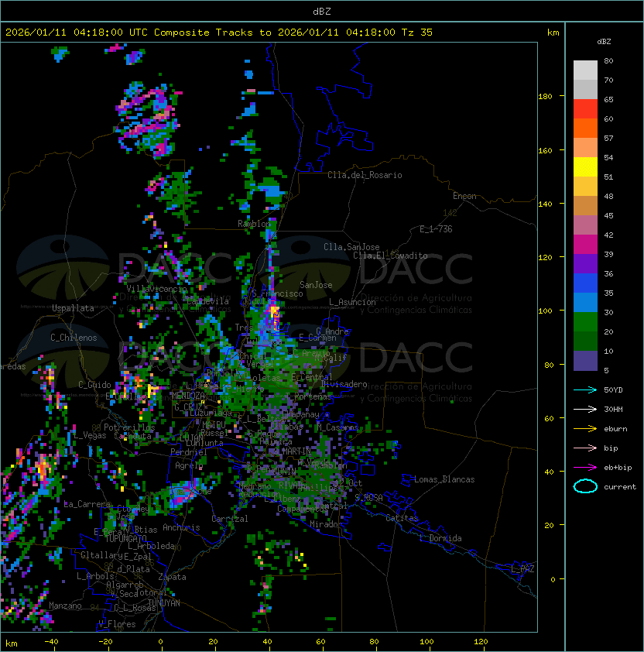Click the '50YD' legend label
This screenshot has height=652, width=644.
[613, 389]
